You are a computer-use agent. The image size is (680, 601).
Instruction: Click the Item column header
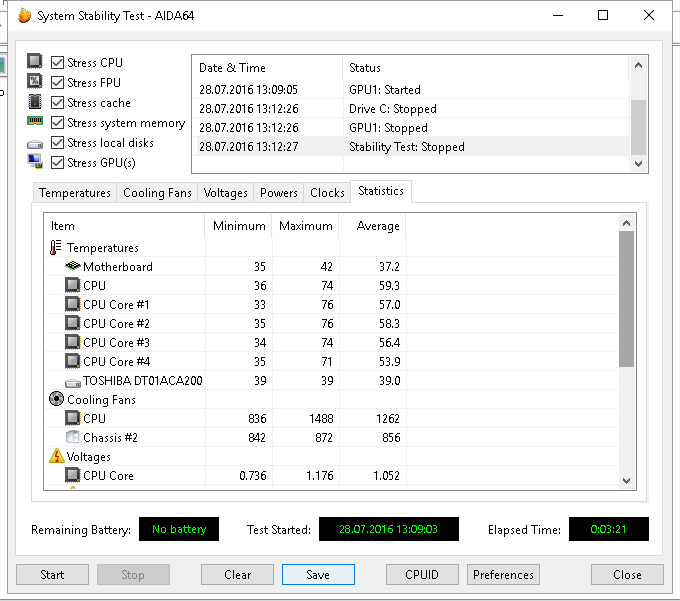coord(124,226)
